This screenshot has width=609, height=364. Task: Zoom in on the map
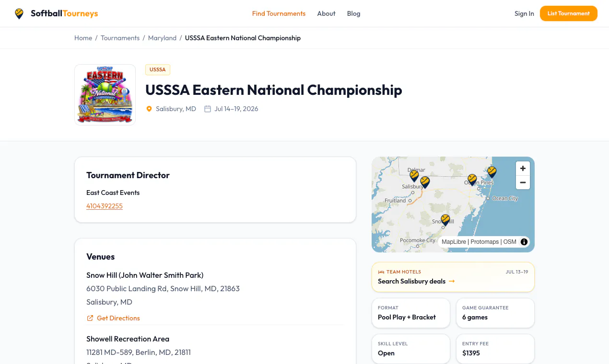523,169
